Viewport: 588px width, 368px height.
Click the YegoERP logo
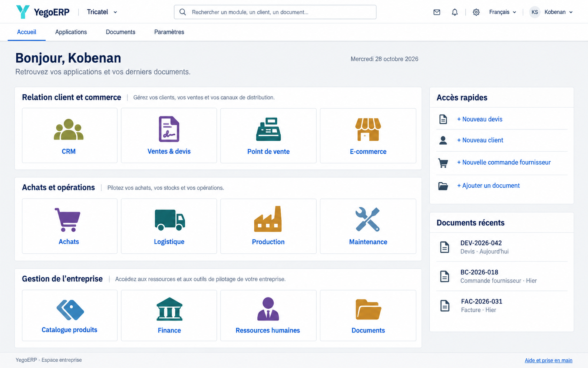pyautogui.click(x=43, y=12)
